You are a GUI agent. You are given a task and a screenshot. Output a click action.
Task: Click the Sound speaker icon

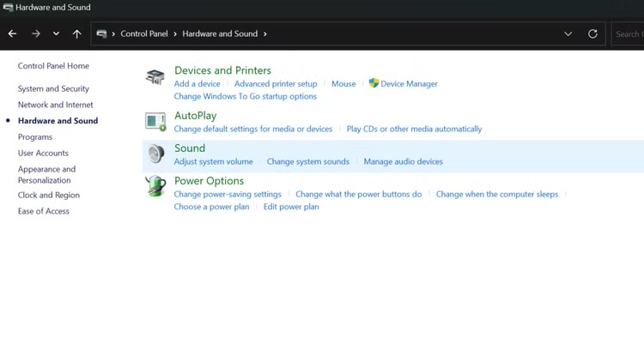[155, 154]
